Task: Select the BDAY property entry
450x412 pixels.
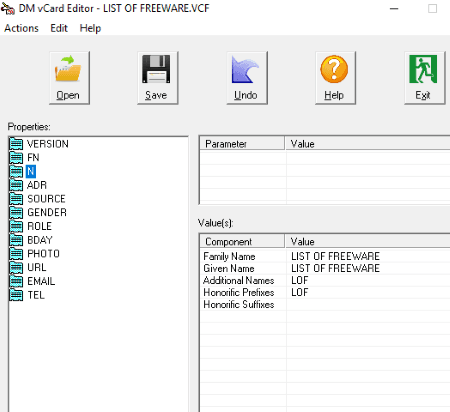Action: click(40, 240)
